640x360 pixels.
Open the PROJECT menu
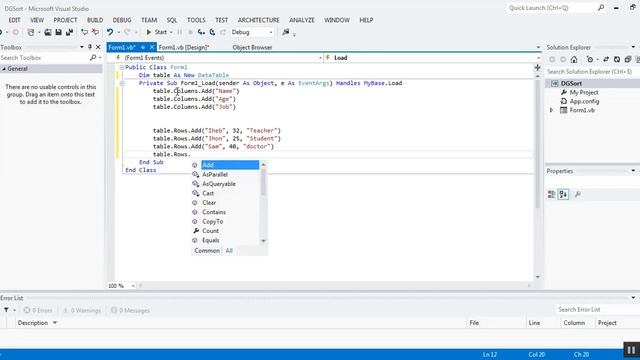point(65,20)
